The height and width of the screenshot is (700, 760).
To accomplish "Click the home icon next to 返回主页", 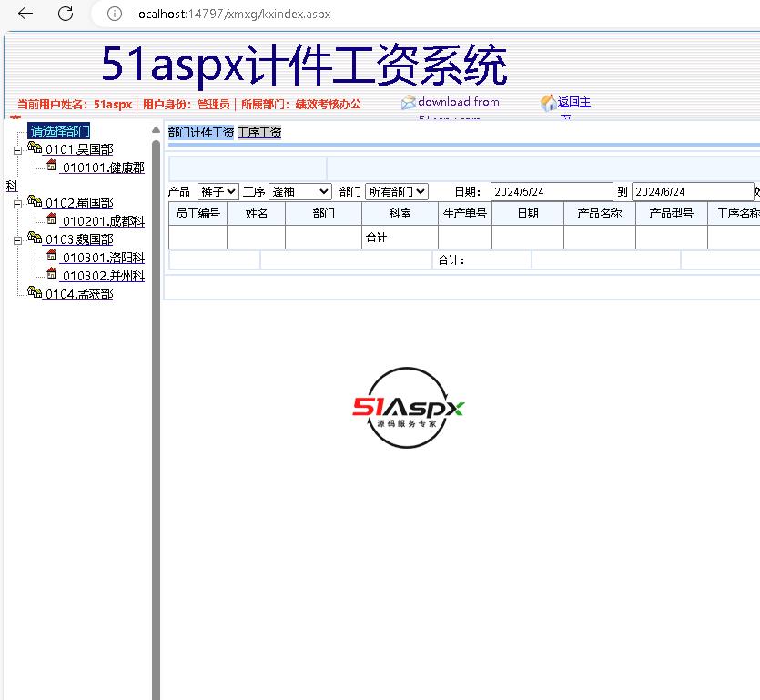I will [548, 103].
